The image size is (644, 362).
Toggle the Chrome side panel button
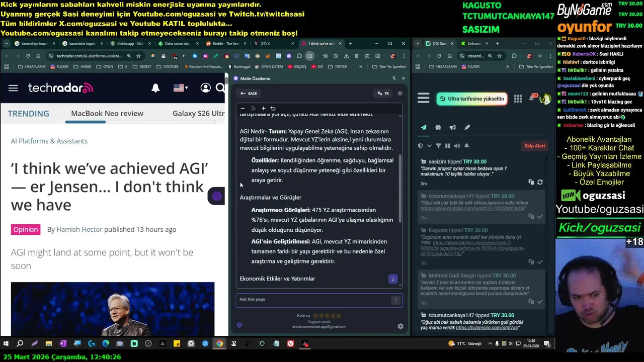click(310, 56)
